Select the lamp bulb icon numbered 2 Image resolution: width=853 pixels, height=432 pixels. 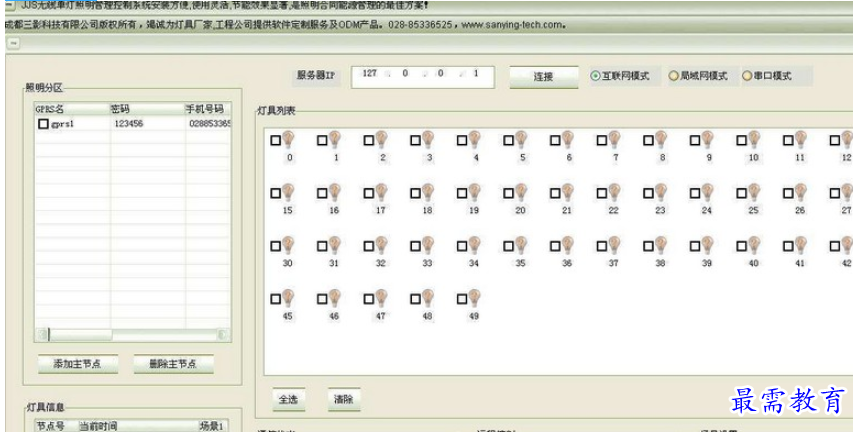(381, 139)
